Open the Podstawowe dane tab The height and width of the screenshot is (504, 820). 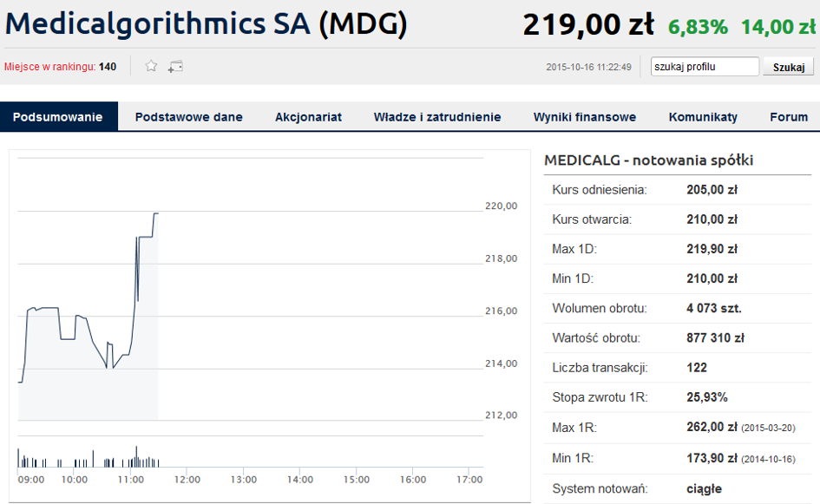click(189, 116)
